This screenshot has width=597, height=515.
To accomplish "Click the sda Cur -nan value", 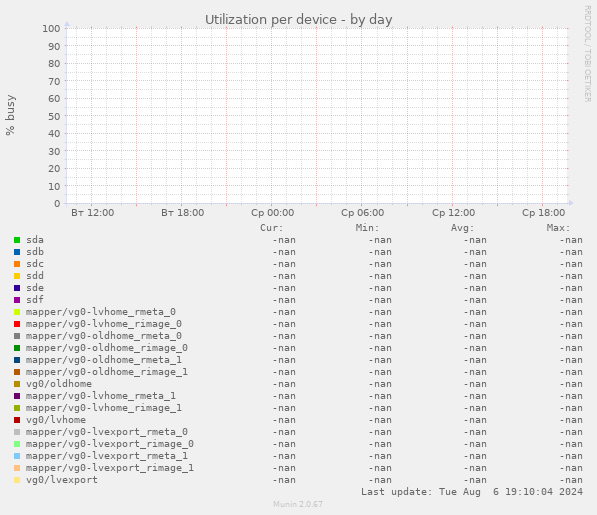I will [x=284, y=240].
